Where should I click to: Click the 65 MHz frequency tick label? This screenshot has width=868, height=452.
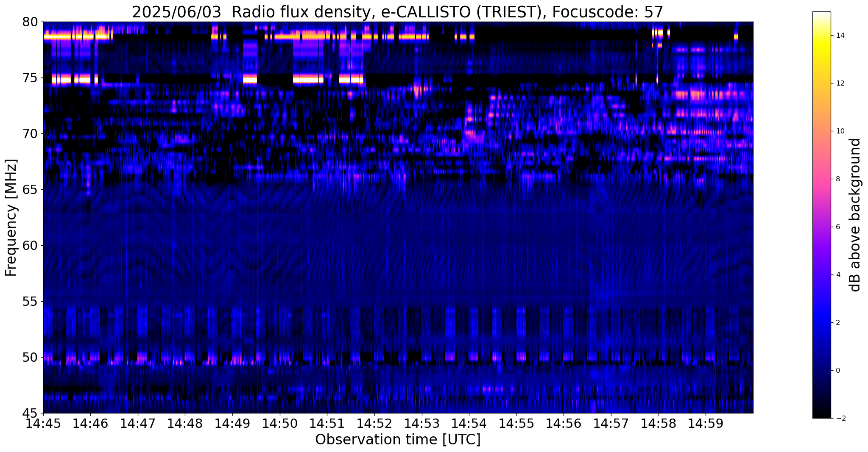(x=30, y=189)
